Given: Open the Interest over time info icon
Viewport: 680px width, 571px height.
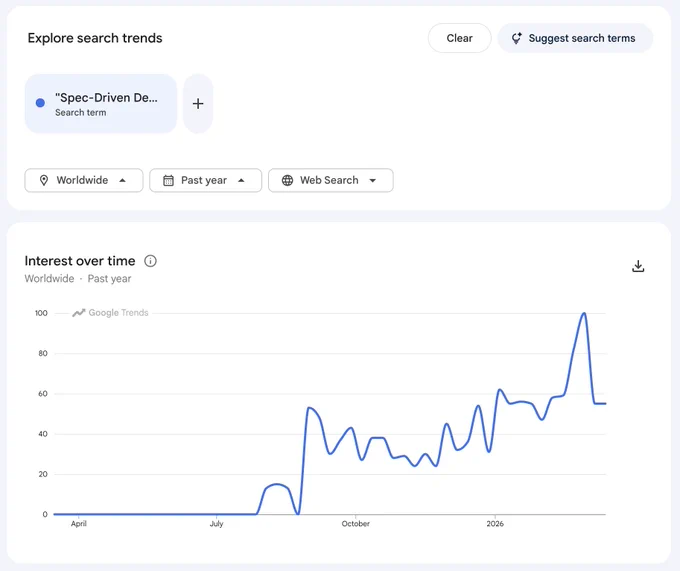Looking at the screenshot, I should (x=150, y=261).
